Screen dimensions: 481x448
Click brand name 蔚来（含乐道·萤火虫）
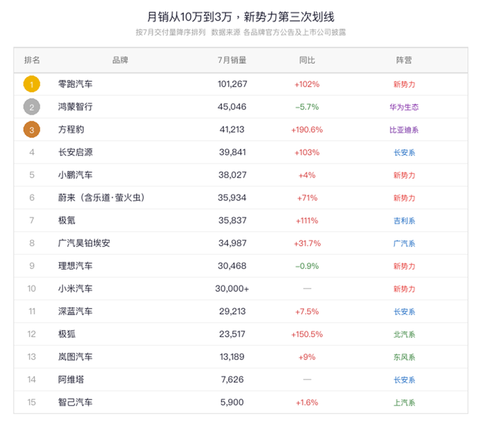pyautogui.click(x=101, y=198)
